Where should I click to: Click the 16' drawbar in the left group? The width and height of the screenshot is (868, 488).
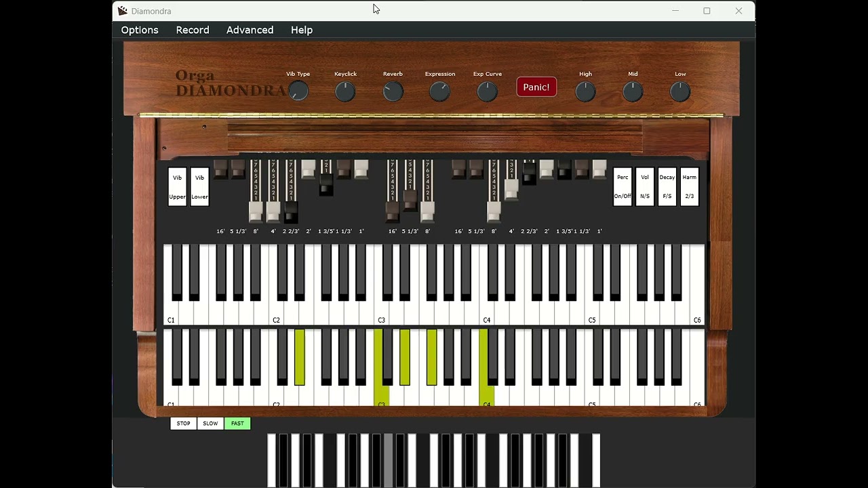tap(220, 169)
